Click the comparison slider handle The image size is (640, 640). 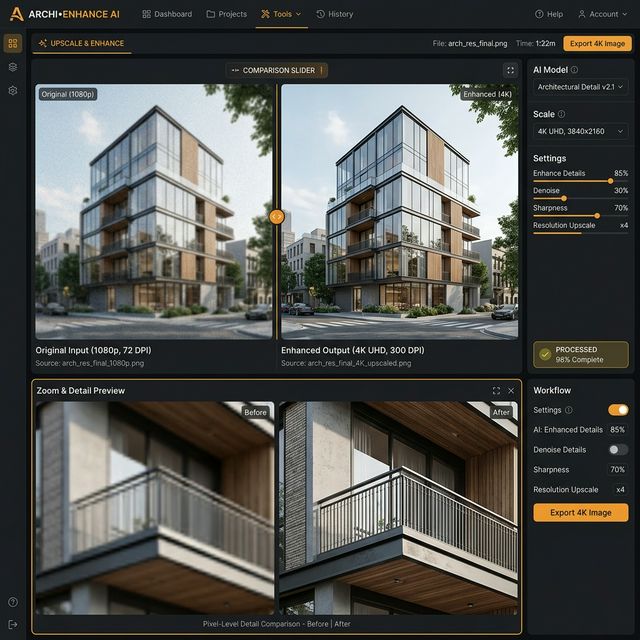(277, 216)
